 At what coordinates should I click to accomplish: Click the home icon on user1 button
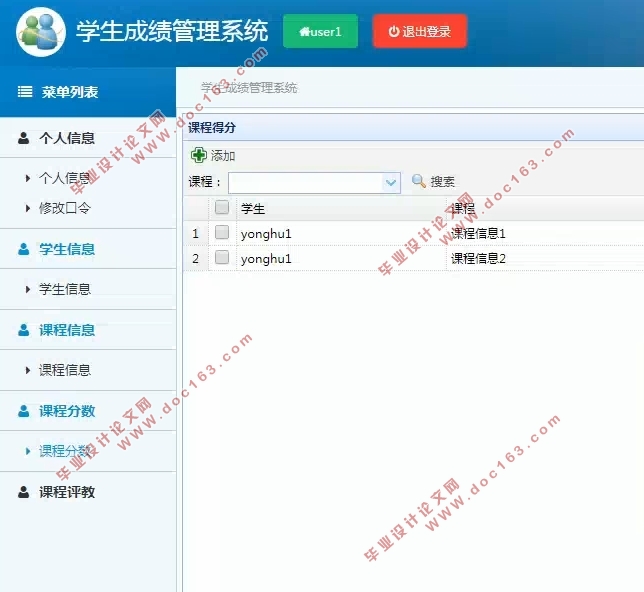click(304, 32)
